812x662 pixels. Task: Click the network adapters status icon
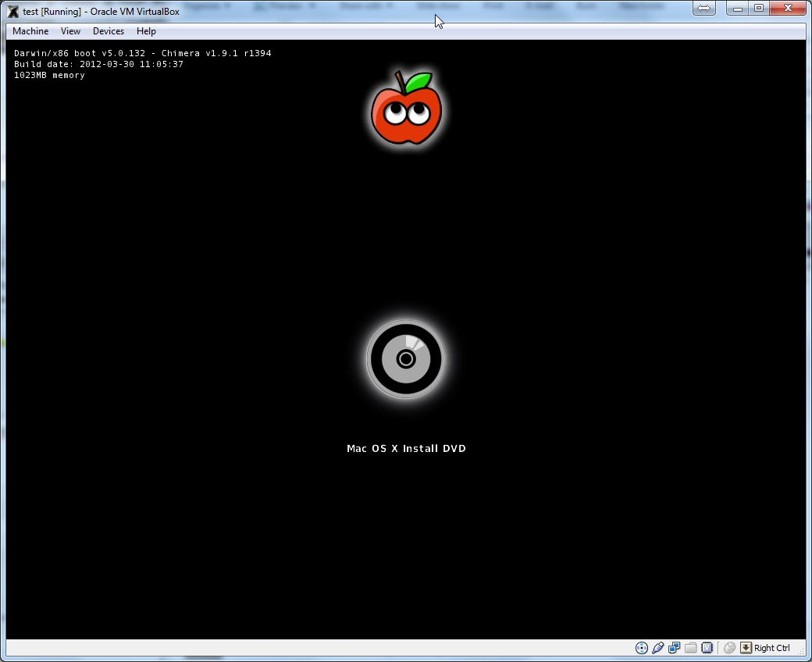pos(675,647)
